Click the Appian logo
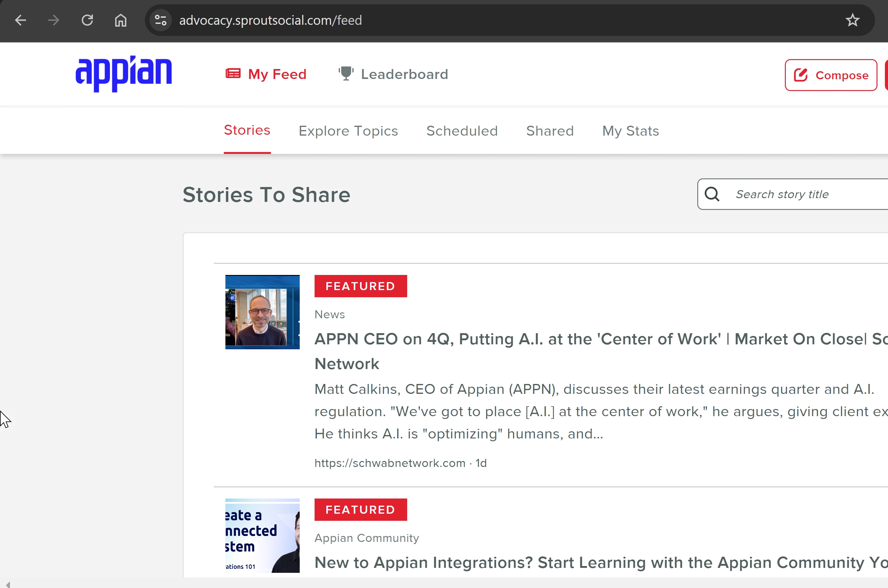 (124, 74)
